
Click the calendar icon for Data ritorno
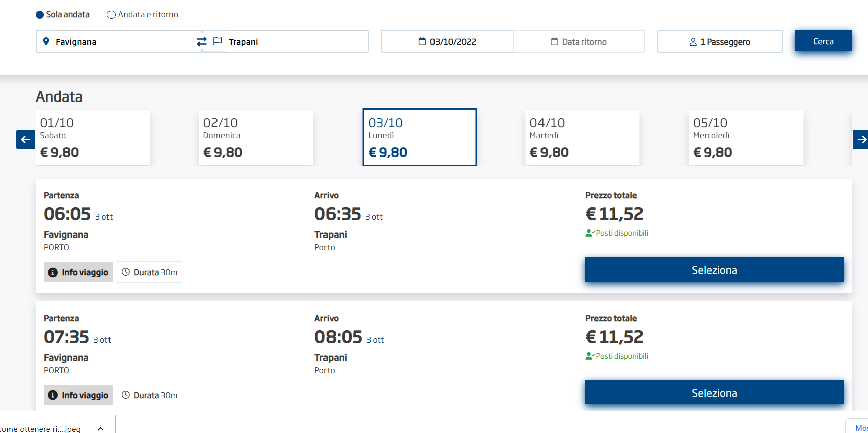point(555,42)
